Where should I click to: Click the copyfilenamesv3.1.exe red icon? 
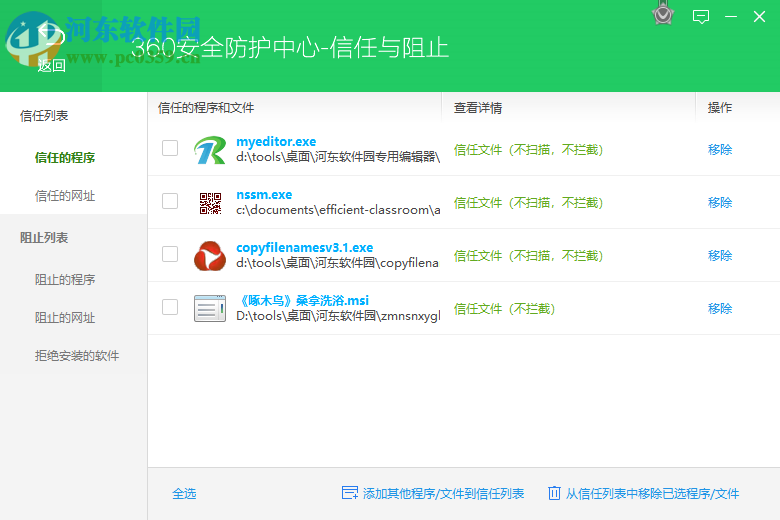click(209, 256)
